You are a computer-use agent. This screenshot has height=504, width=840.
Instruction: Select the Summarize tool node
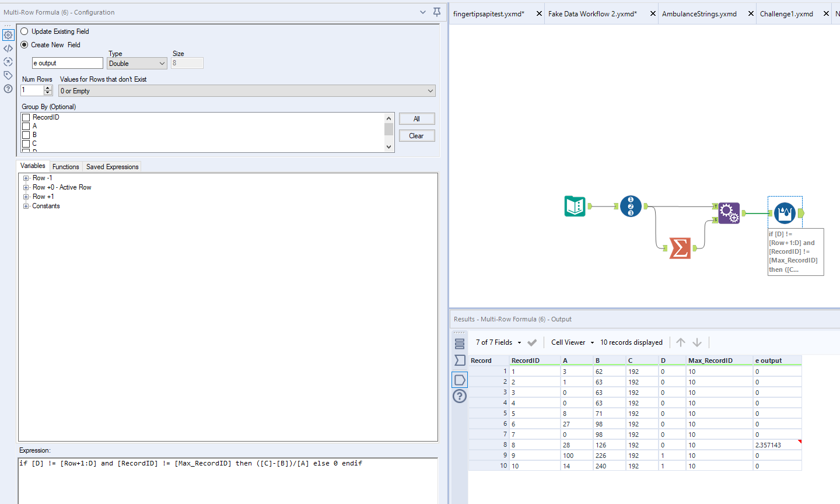pyautogui.click(x=680, y=248)
